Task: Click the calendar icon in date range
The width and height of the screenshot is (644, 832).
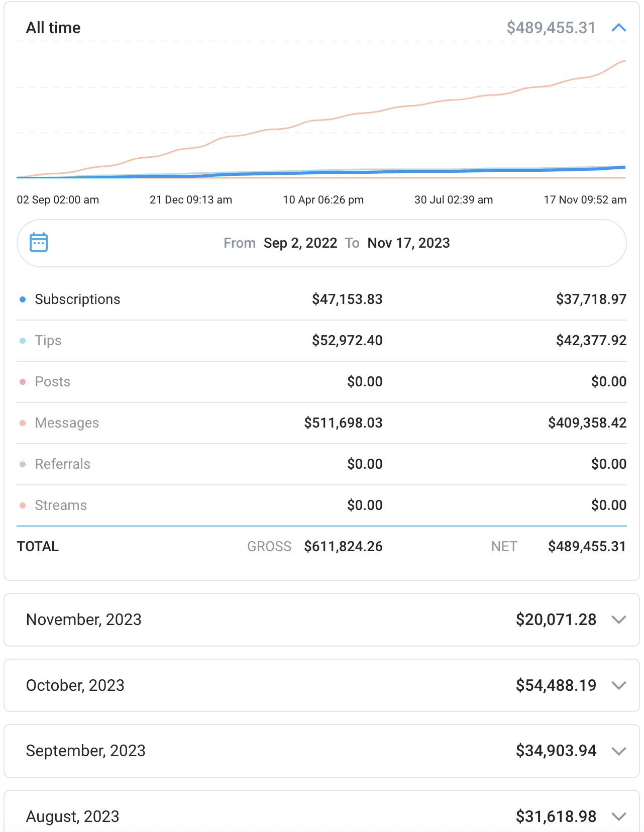Action: [x=39, y=243]
